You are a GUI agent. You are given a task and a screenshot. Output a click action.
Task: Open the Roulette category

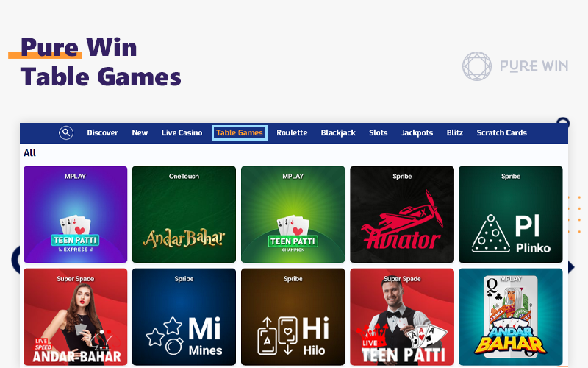point(292,132)
